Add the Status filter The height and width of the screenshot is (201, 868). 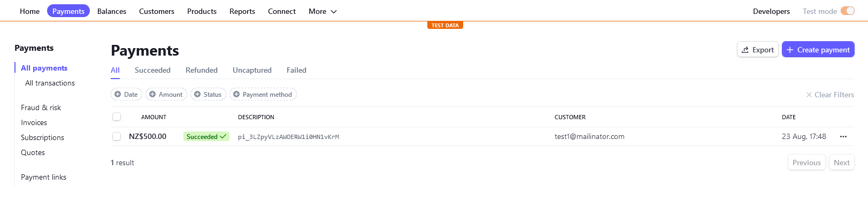208,95
